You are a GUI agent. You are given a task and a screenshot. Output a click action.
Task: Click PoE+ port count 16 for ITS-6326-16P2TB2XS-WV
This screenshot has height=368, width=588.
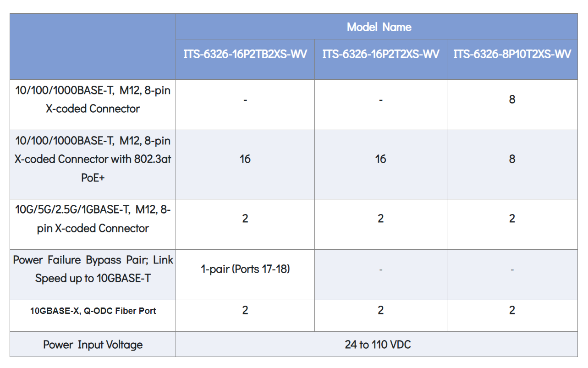pyautogui.click(x=245, y=159)
